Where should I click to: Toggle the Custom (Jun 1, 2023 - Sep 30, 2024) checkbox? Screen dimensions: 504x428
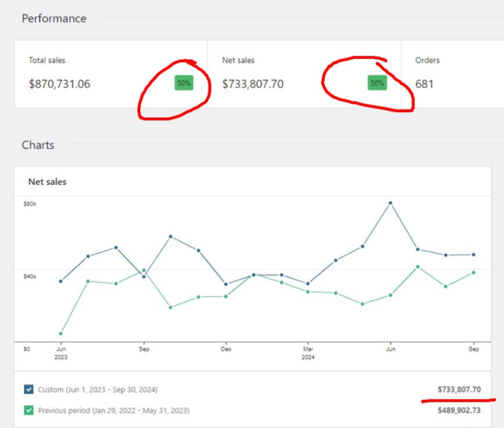(x=28, y=389)
